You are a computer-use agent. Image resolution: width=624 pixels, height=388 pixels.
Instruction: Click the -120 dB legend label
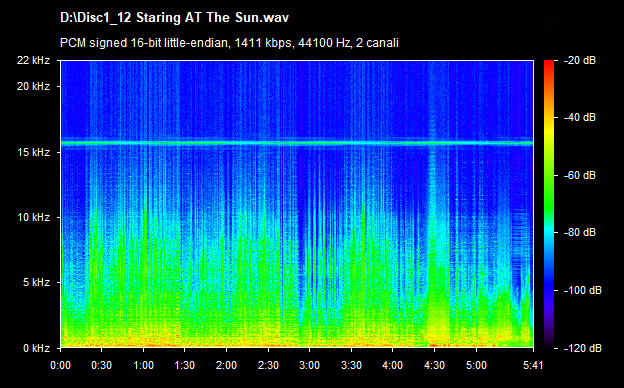point(583,348)
